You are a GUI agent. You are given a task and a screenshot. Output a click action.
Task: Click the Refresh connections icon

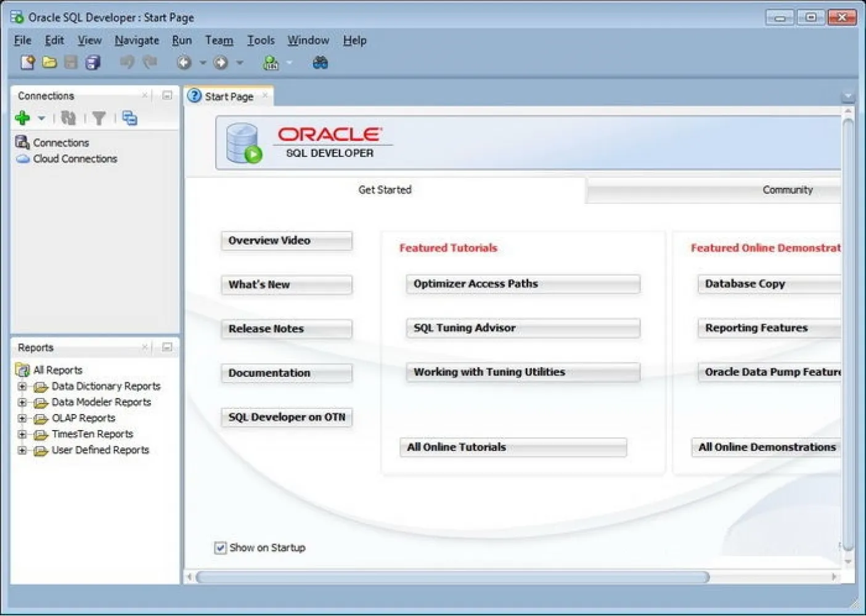pyautogui.click(x=68, y=118)
